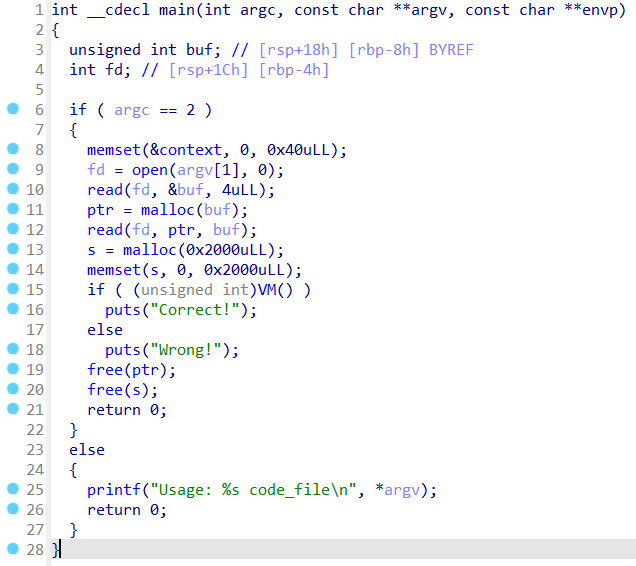Click line number 5 in the gutter

39,90
